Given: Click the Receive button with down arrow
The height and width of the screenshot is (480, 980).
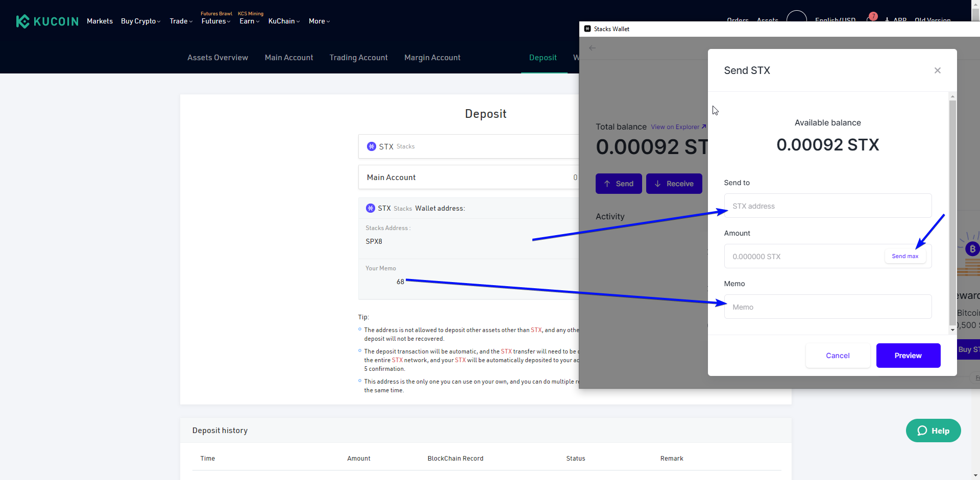Looking at the screenshot, I should pyautogui.click(x=674, y=184).
